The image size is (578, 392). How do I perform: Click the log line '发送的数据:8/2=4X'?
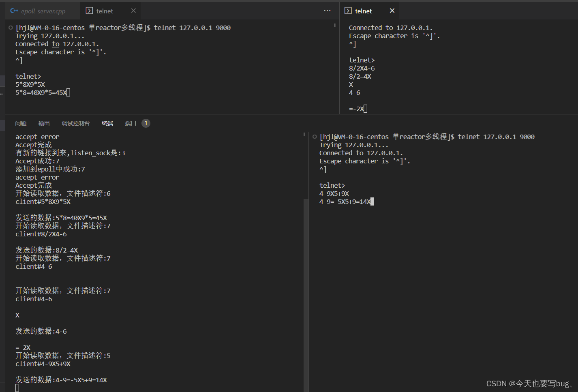click(47, 250)
